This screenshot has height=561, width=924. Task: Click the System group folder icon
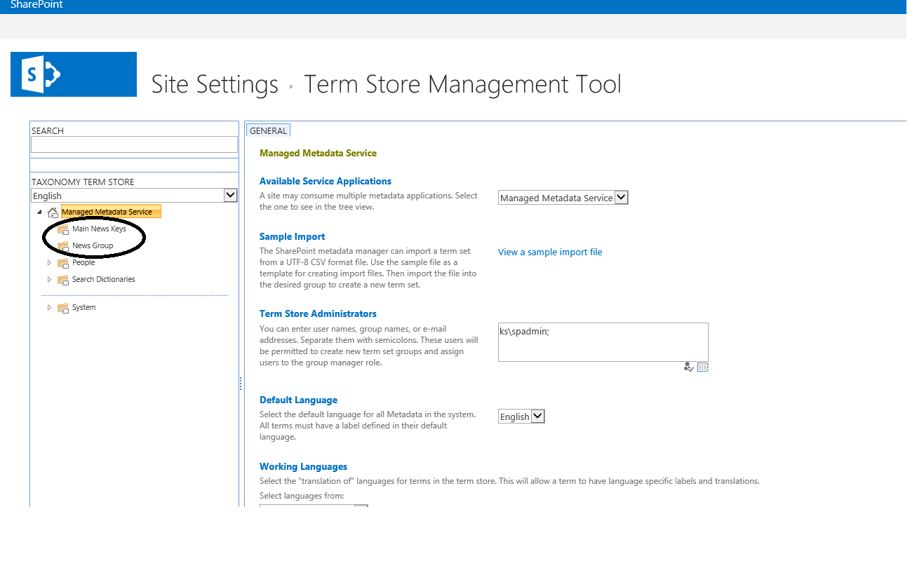click(63, 308)
